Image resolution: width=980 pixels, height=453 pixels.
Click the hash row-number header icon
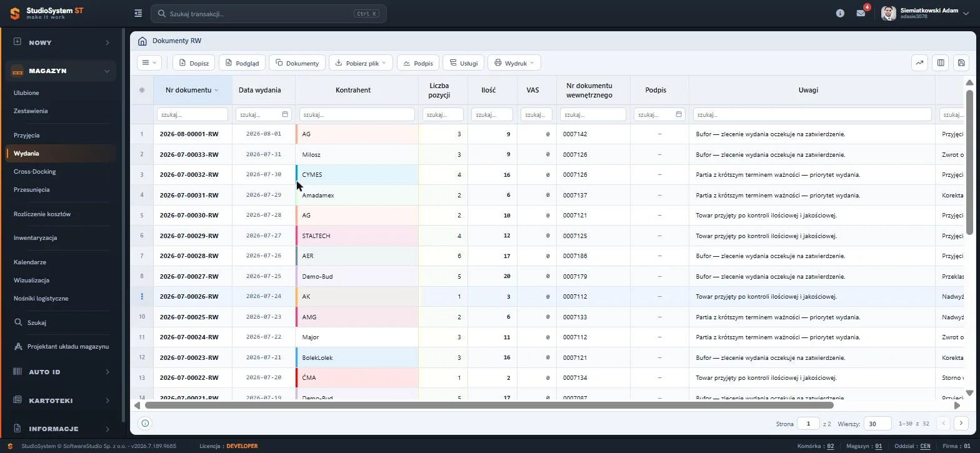(x=142, y=90)
